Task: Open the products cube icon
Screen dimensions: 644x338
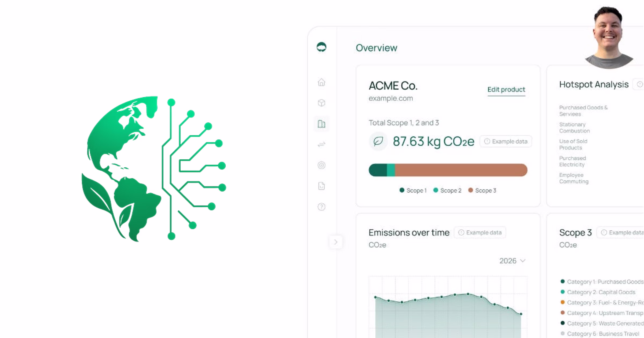Action: coord(321,103)
